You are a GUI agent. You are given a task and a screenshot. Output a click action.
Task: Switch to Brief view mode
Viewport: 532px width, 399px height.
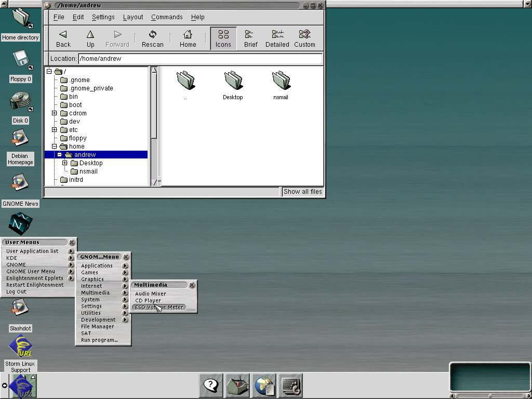(x=251, y=38)
